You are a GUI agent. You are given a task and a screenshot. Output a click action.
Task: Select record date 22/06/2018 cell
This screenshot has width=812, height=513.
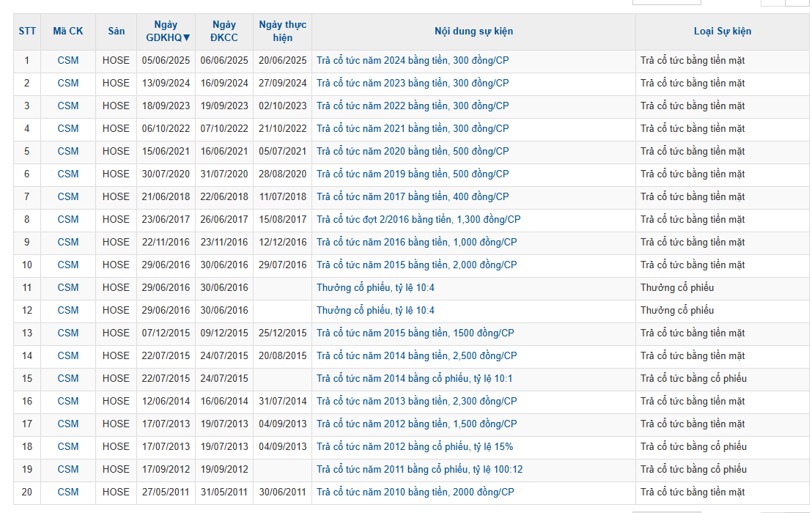click(224, 197)
